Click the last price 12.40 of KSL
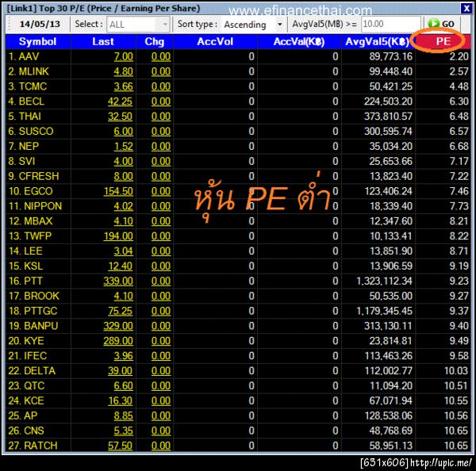 point(121,266)
